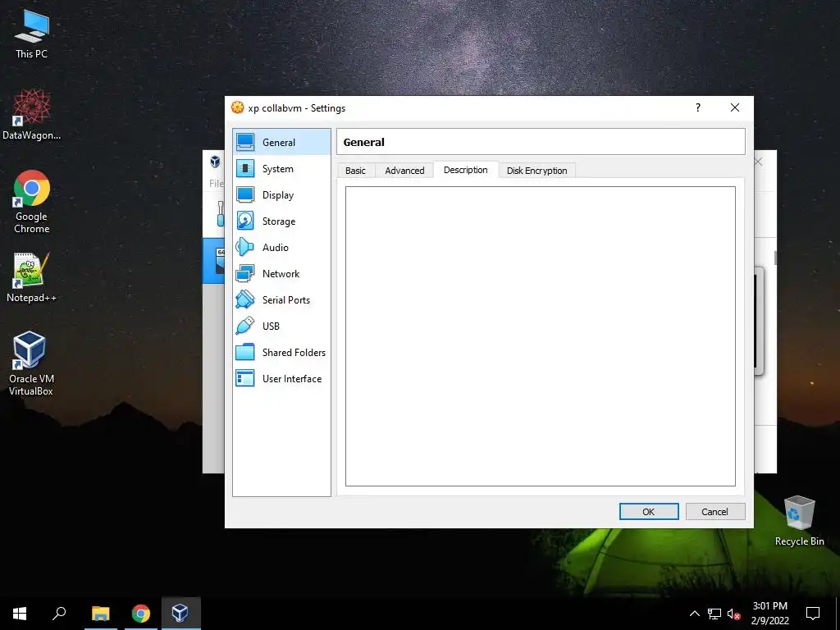Click the taskbar clock 3:01 PM

point(769,606)
